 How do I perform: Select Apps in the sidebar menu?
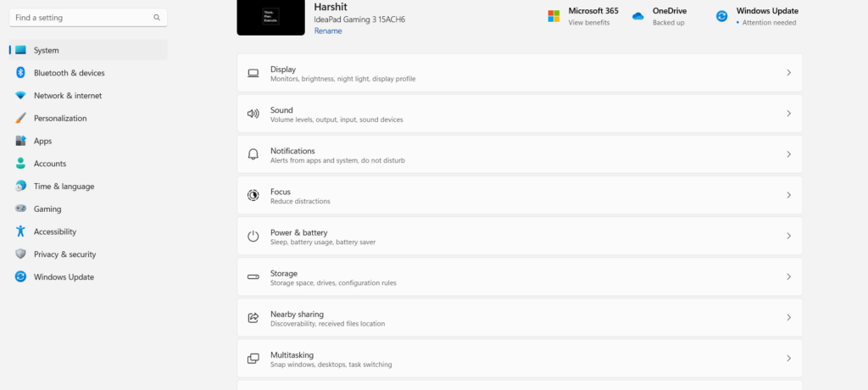(x=42, y=141)
